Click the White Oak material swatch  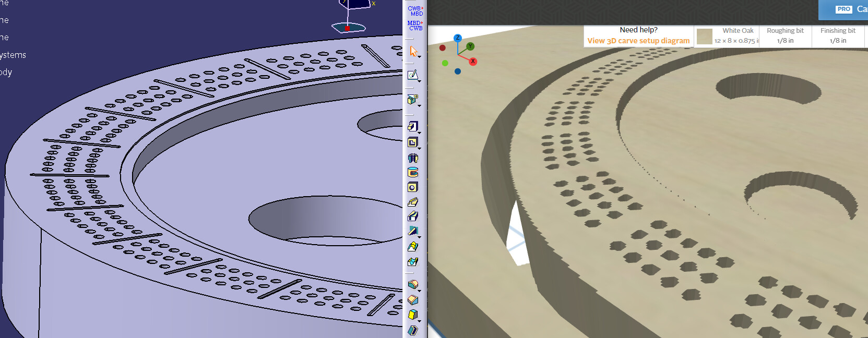(x=705, y=37)
